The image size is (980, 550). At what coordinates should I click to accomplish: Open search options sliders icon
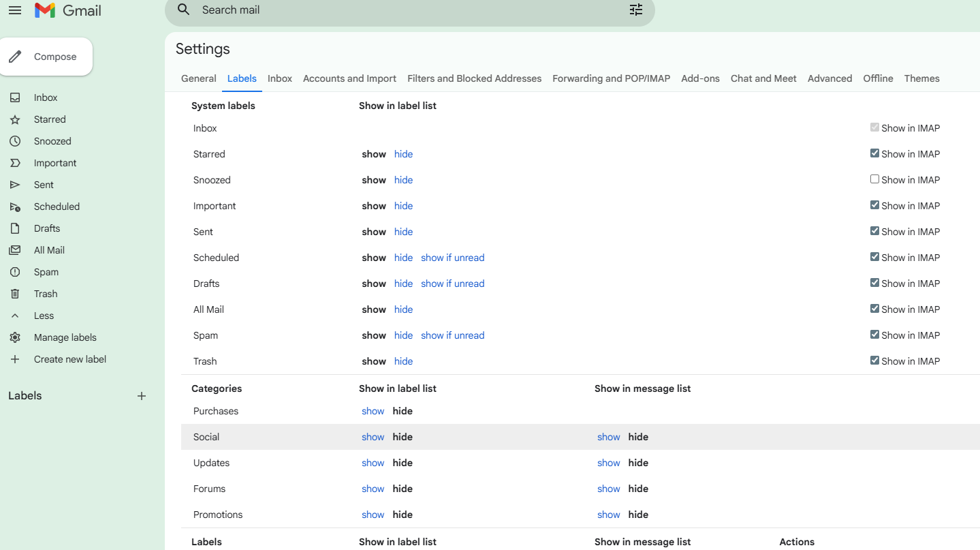[635, 10]
